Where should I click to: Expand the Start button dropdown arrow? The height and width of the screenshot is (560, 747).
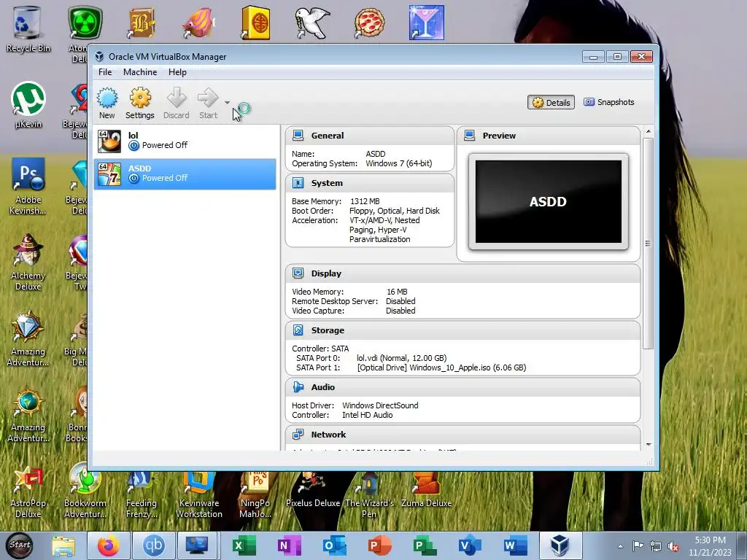point(228,102)
